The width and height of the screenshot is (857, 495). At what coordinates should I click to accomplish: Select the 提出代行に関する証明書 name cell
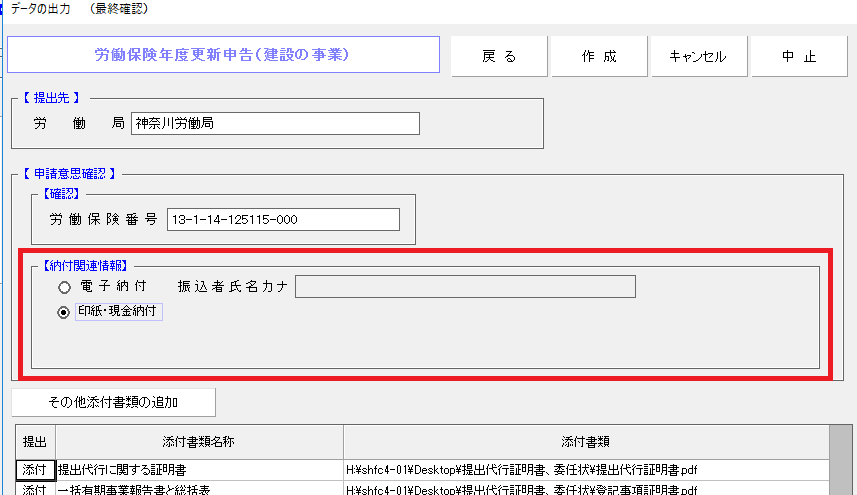[x=199, y=469]
